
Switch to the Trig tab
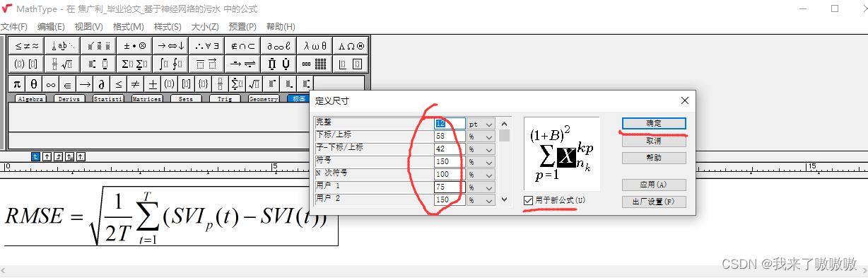pyautogui.click(x=225, y=99)
